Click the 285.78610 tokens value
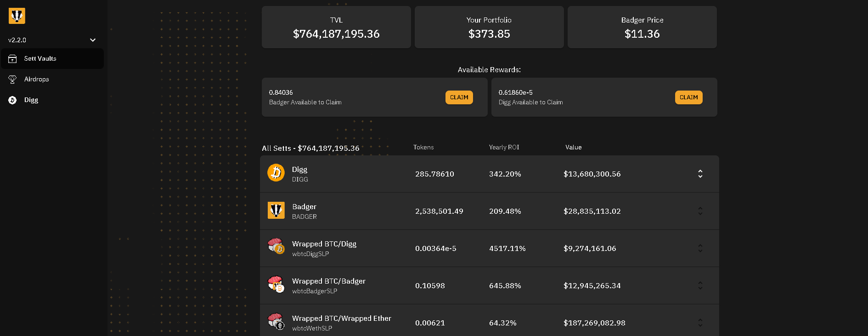The image size is (868, 336). click(x=434, y=174)
